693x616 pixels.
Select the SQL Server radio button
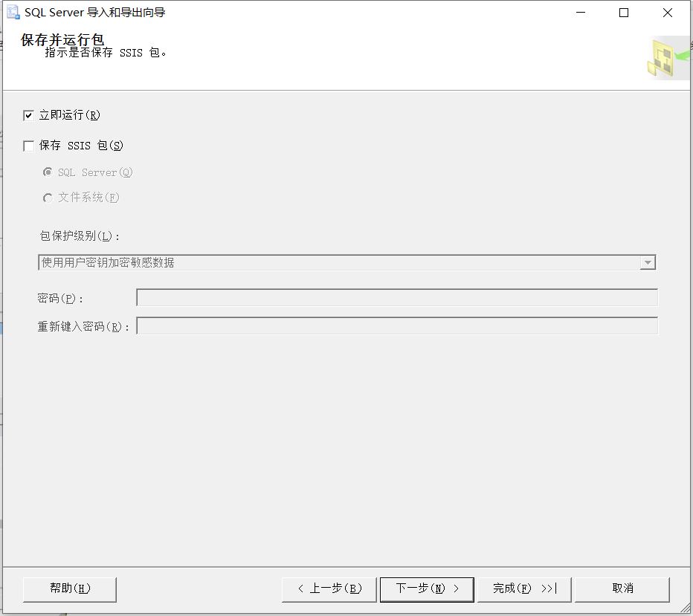coord(48,172)
